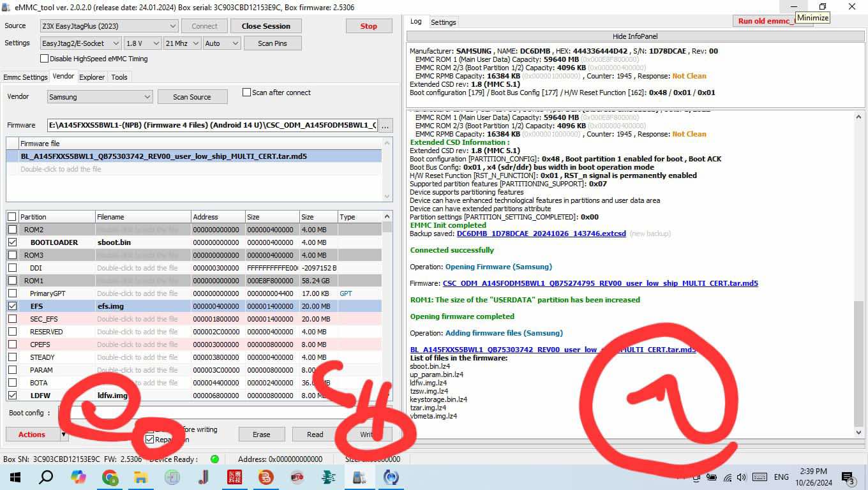Toggle the select-all checkbox in Partition header
The width and height of the screenshot is (868, 490).
tap(12, 217)
